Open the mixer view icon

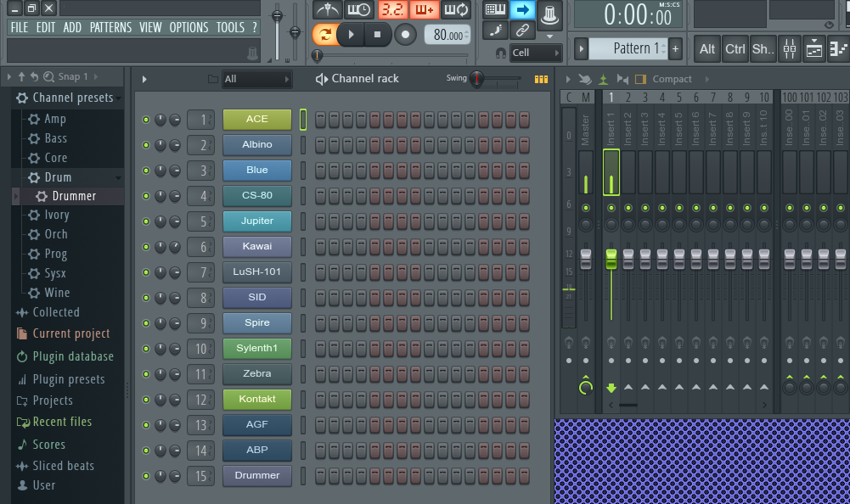click(790, 49)
